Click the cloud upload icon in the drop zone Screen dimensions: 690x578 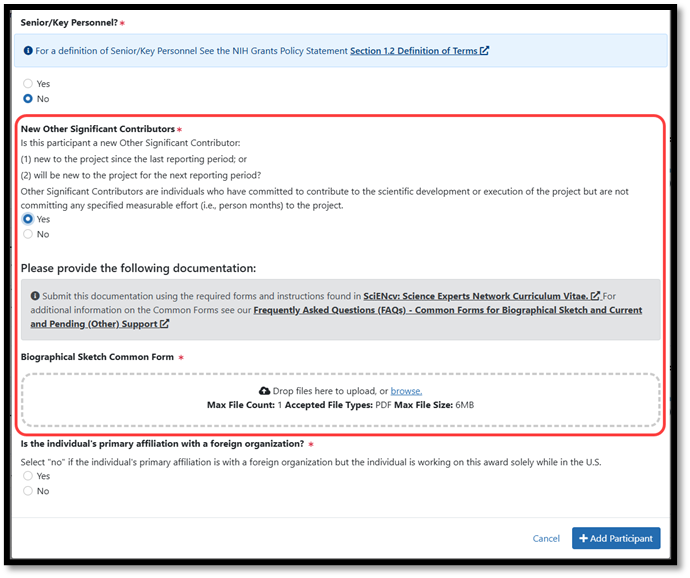[x=264, y=391]
